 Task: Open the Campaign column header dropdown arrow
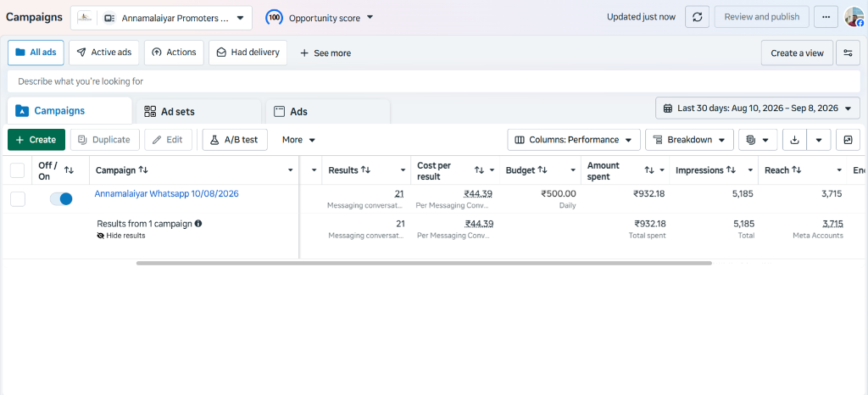291,170
